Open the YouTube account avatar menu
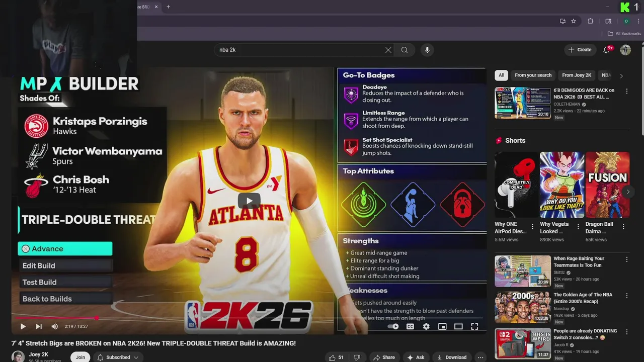The image size is (644, 362). coord(625,50)
